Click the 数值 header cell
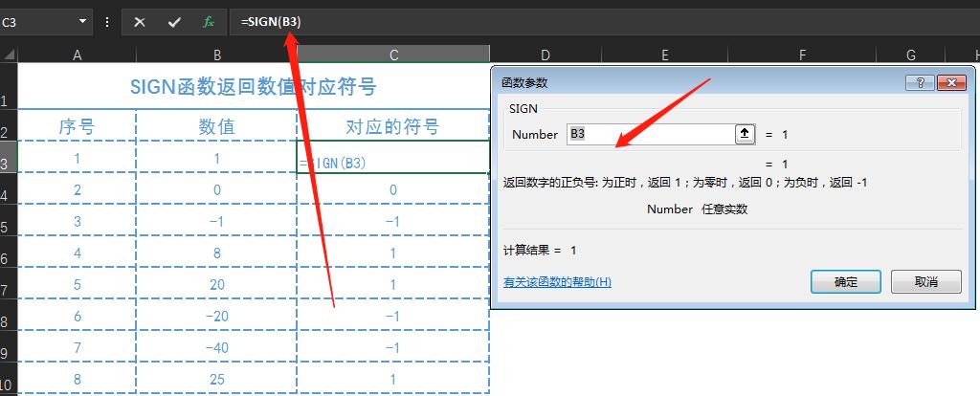Viewport: 980px width, 396px height. 217,125
